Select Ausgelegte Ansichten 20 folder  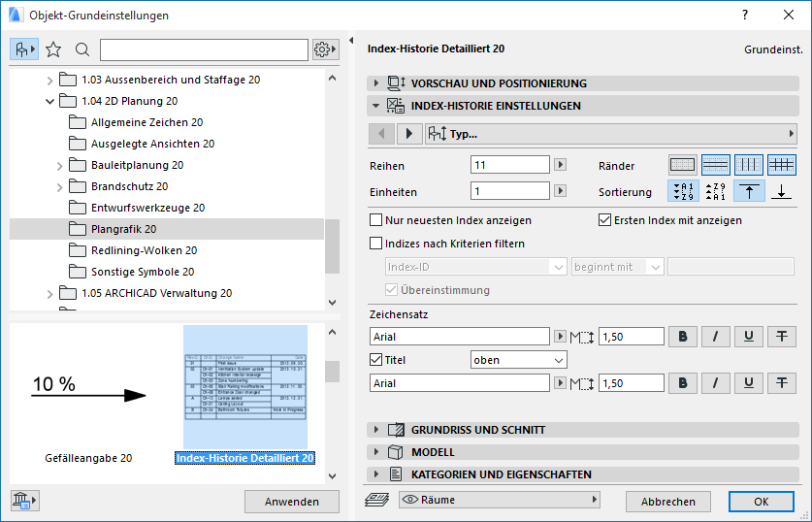coord(152,144)
